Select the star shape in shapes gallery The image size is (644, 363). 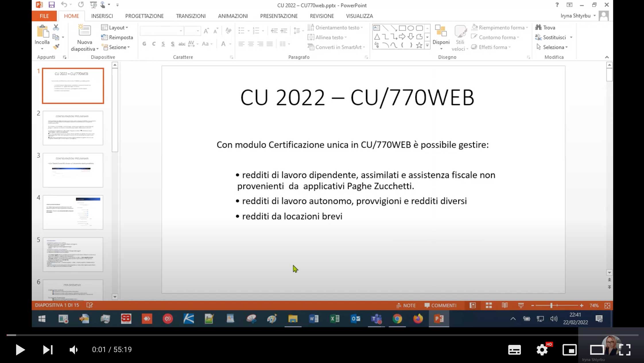[x=419, y=45]
